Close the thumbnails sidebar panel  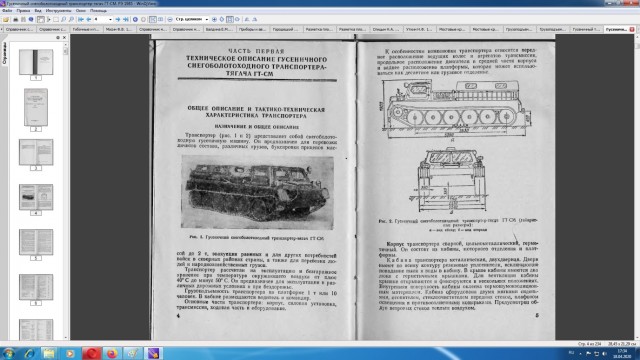click(x=64, y=38)
